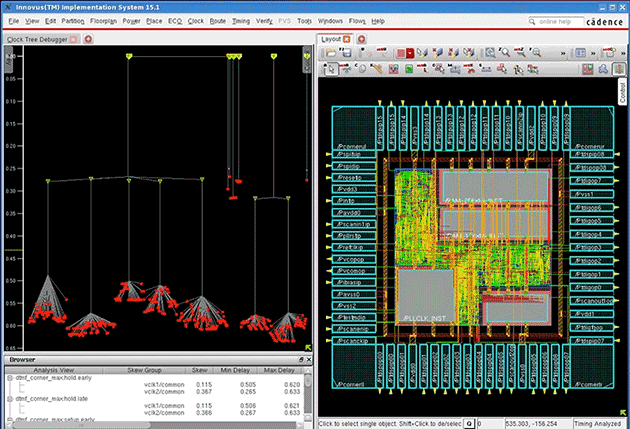Click the Q button in status bar
The height and width of the screenshot is (429, 630).
(x=468, y=423)
